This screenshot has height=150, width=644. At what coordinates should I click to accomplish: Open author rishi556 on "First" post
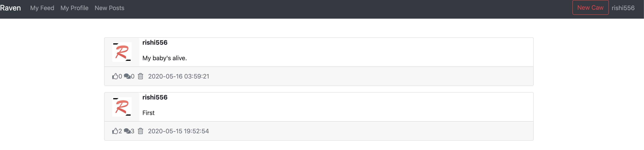155,97
